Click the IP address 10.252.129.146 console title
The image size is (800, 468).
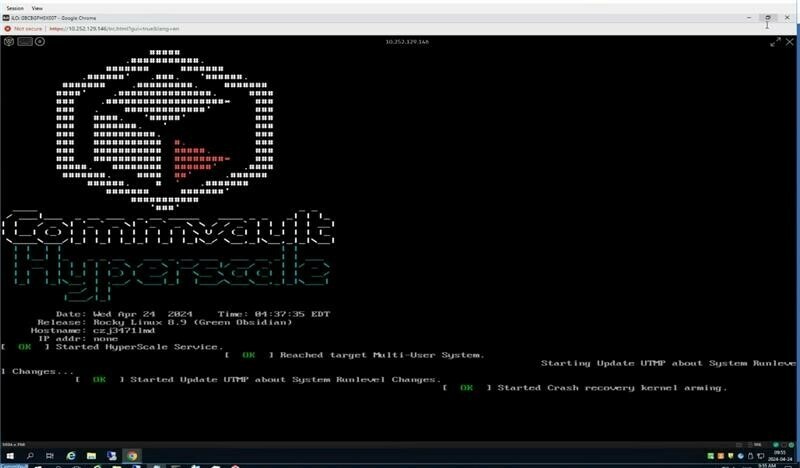407,42
